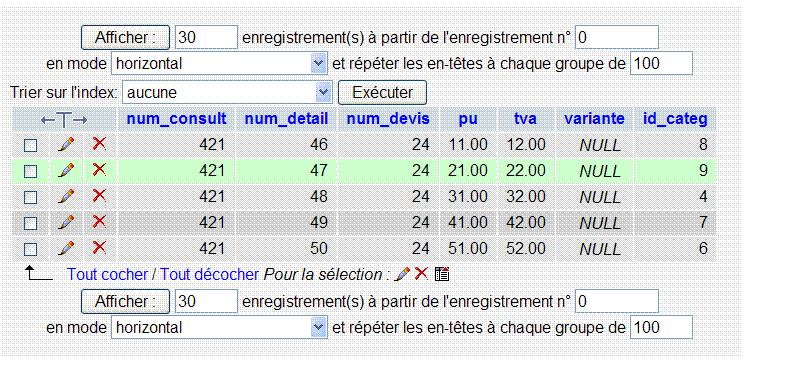The width and height of the screenshot is (789, 374).
Task: Select the id_categ value 8
Action: pyautogui.click(x=703, y=145)
